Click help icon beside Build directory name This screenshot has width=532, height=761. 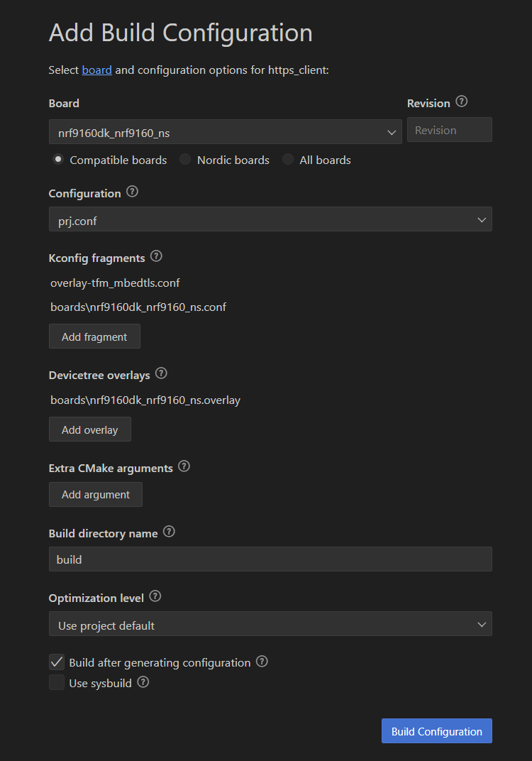pyautogui.click(x=169, y=532)
